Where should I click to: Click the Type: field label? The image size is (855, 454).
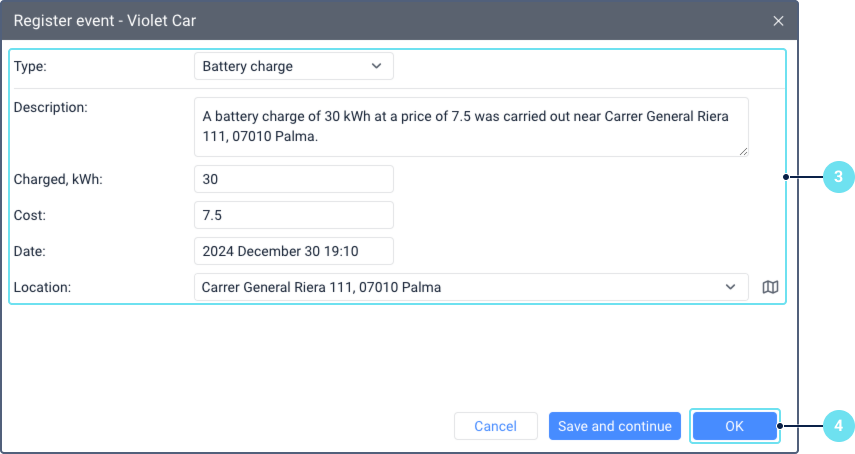tap(31, 66)
